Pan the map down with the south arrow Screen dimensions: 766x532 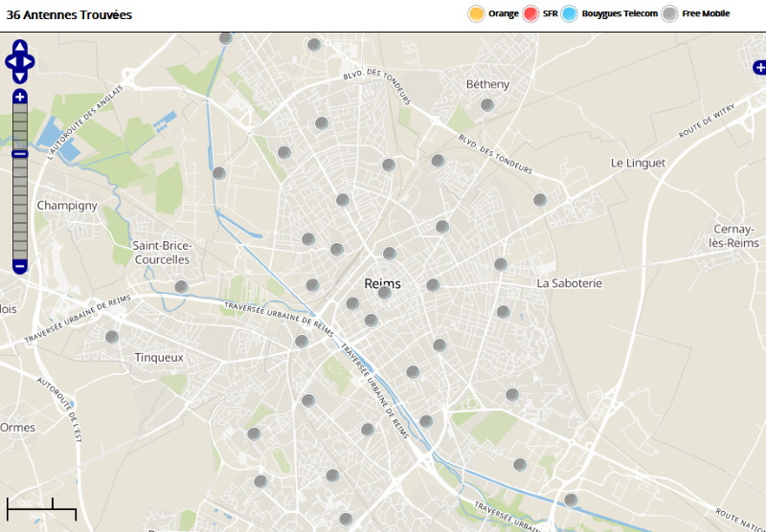(x=20, y=78)
